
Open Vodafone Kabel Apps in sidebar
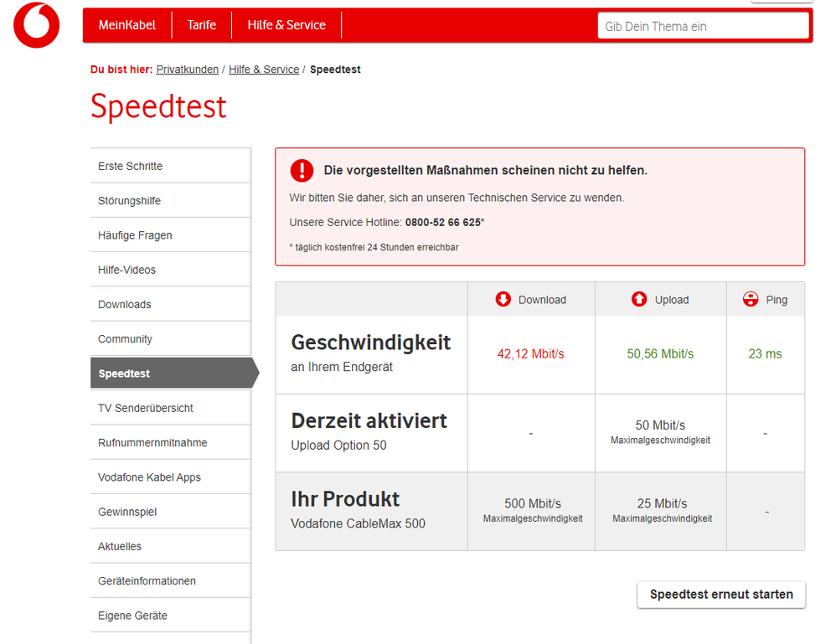[171, 477]
